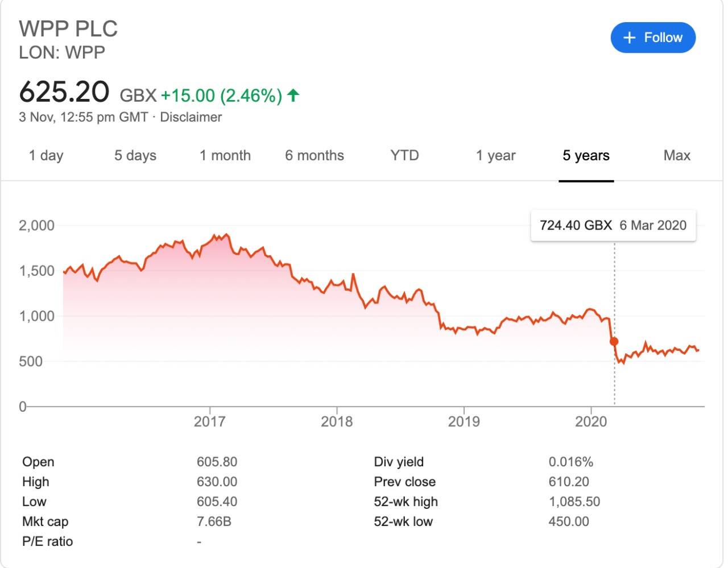Select the 1 month tab
728x568 pixels.
click(225, 155)
